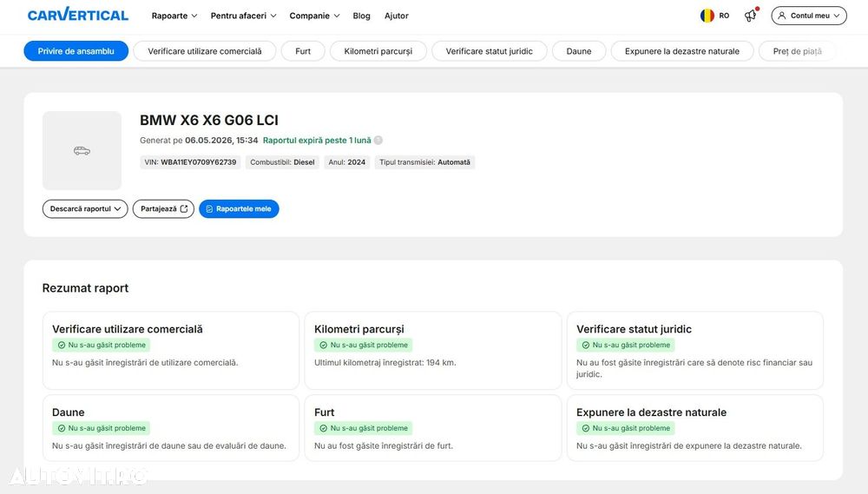Open Expunere la dezastre naturale summary card

(695, 428)
